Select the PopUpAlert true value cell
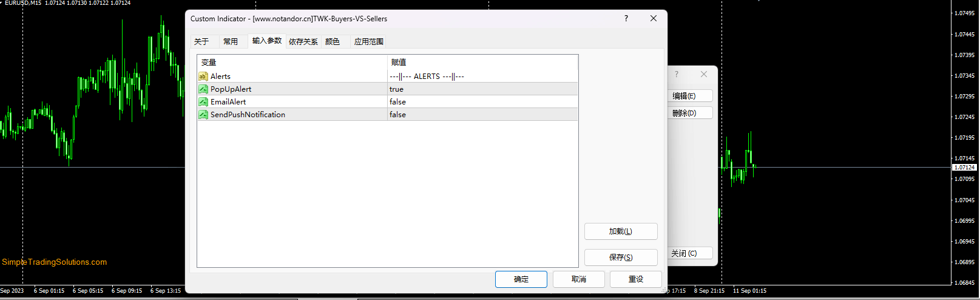Viewport: 980px width, 300px height. click(x=482, y=89)
